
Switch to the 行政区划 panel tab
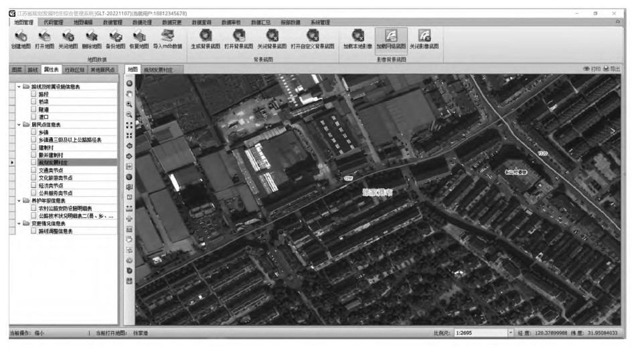(74, 70)
